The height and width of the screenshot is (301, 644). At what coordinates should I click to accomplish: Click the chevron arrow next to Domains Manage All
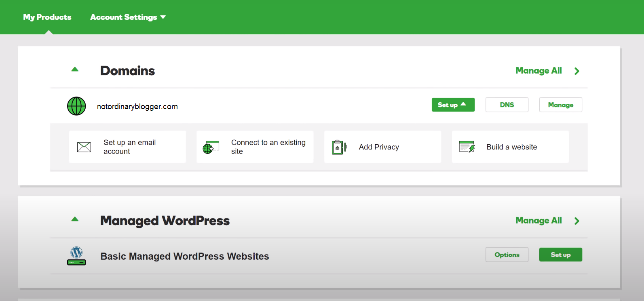(577, 71)
